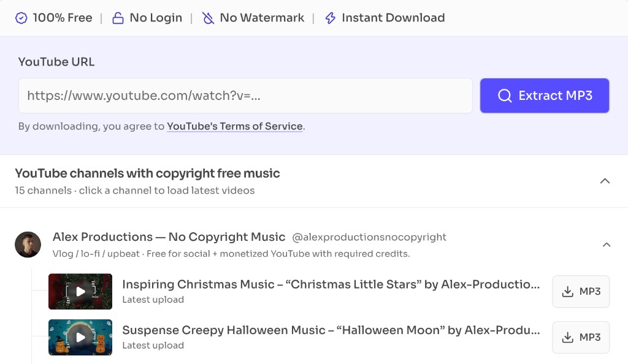Click the 'Instant Download' label
The width and height of the screenshot is (628, 364).
[393, 18]
